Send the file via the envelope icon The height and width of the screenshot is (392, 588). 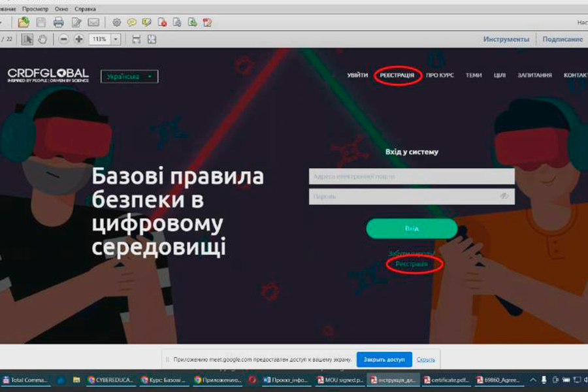coord(93,22)
